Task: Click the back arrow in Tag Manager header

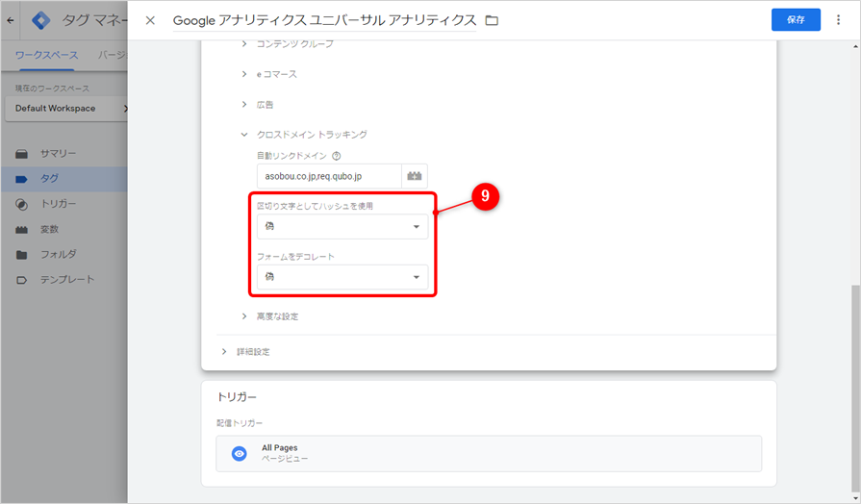Action: point(11,20)
